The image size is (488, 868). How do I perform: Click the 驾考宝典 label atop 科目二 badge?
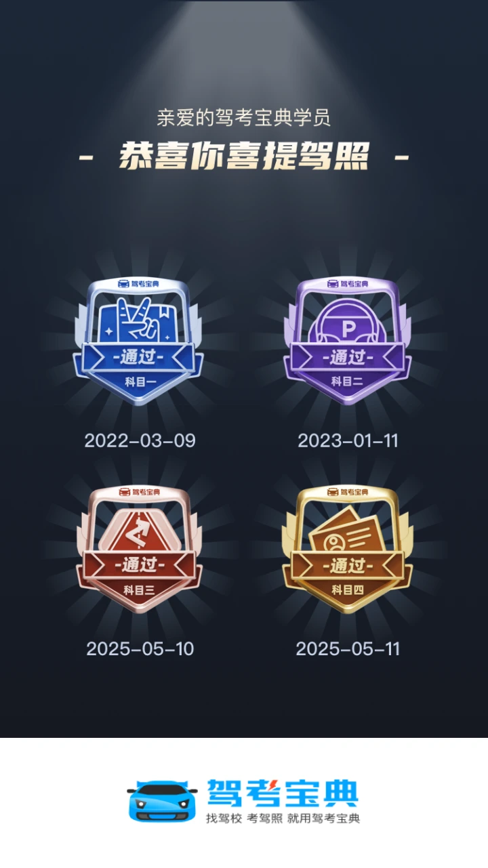click(348, 283)
